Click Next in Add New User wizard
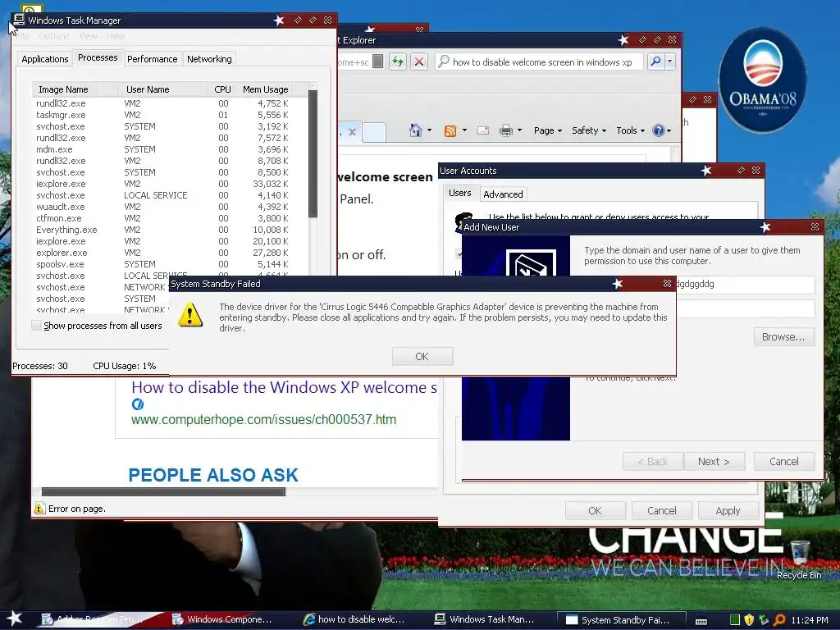Image resolution: width=840 pixels, height=630 pixels. coord(714,461)
